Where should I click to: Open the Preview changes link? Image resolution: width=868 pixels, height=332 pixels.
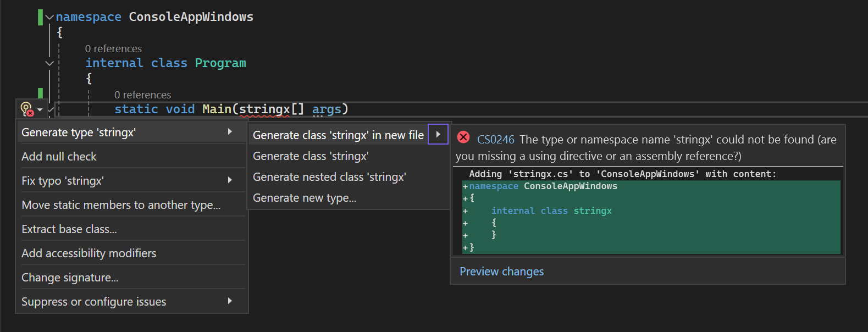click(x=501, y=272)
